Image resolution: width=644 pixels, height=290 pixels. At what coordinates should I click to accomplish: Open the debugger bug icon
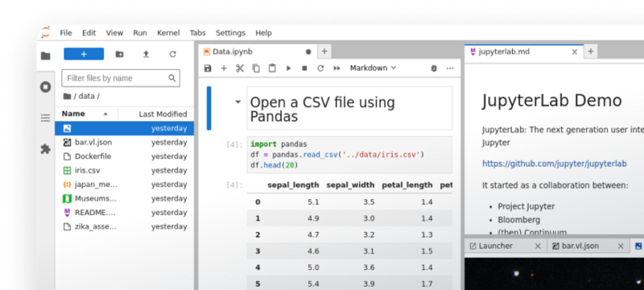tap(434, 68)
